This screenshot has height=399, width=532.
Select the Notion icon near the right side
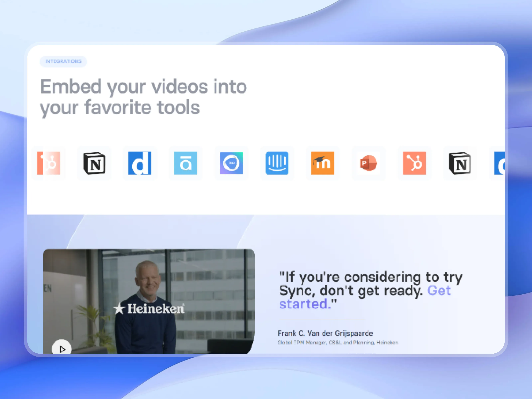coord(460,163)
